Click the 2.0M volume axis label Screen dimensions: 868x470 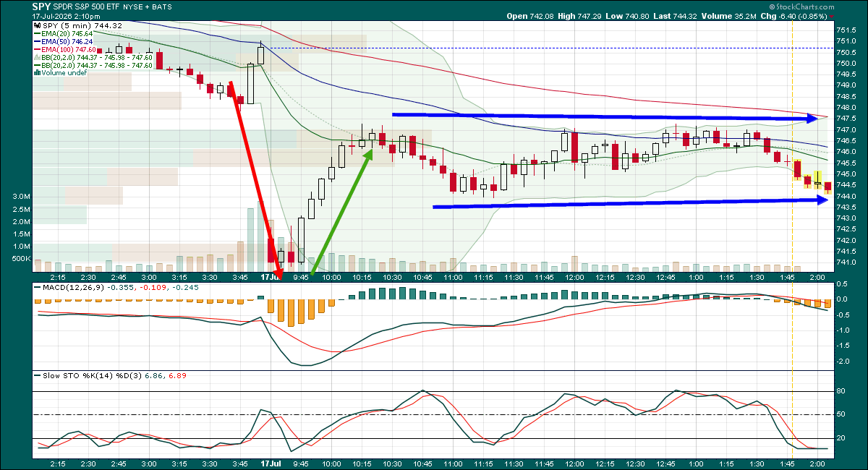point(21,221)
